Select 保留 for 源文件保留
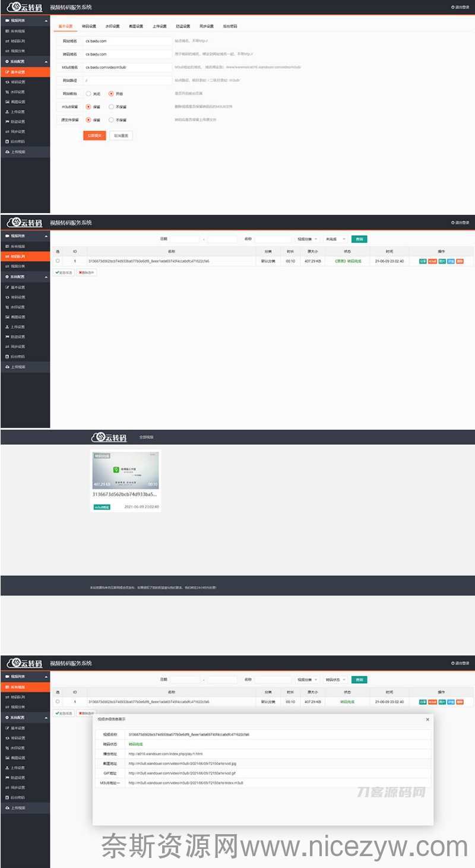Screen dimensions: 475x868 coord(88,119)
